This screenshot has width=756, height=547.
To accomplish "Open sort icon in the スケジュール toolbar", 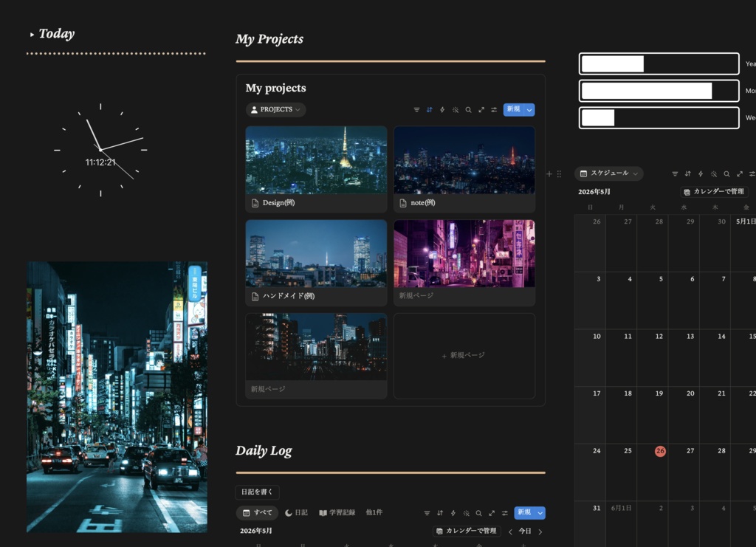I will click(x=688, y=174).
